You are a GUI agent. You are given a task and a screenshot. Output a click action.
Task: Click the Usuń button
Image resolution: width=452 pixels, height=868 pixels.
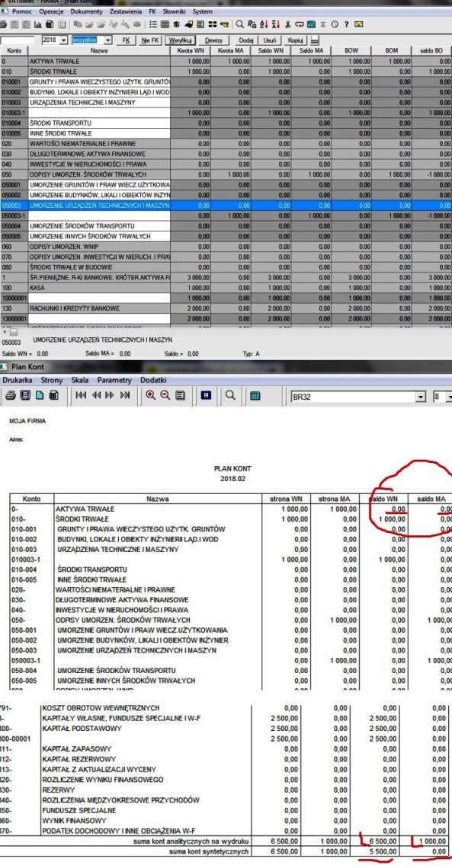tap(270, 40)
